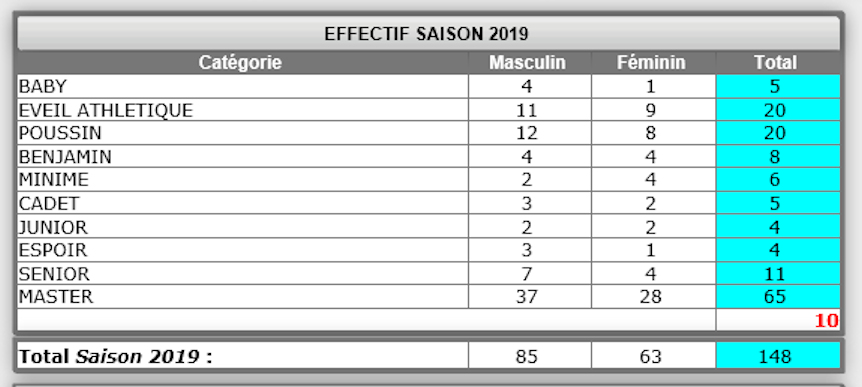Click the ESPOIR category cell
Image resolution: width=862 pixels, height=387 pixels.
(242, 250)
